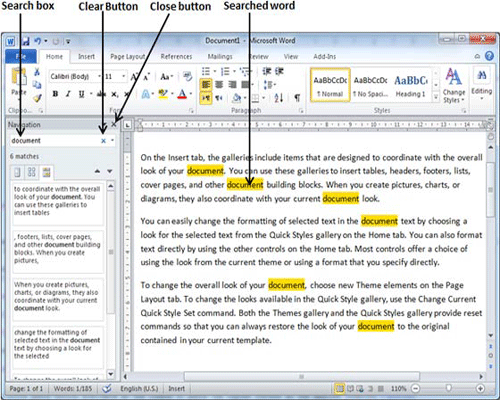
Task: Click the Save icon in the quick access toolbar
Action: pos(25,42)
